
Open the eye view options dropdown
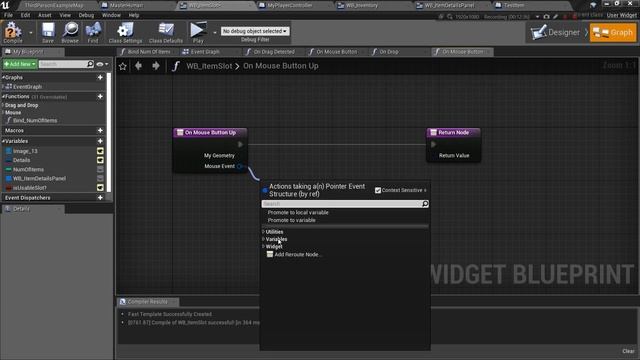102,64
